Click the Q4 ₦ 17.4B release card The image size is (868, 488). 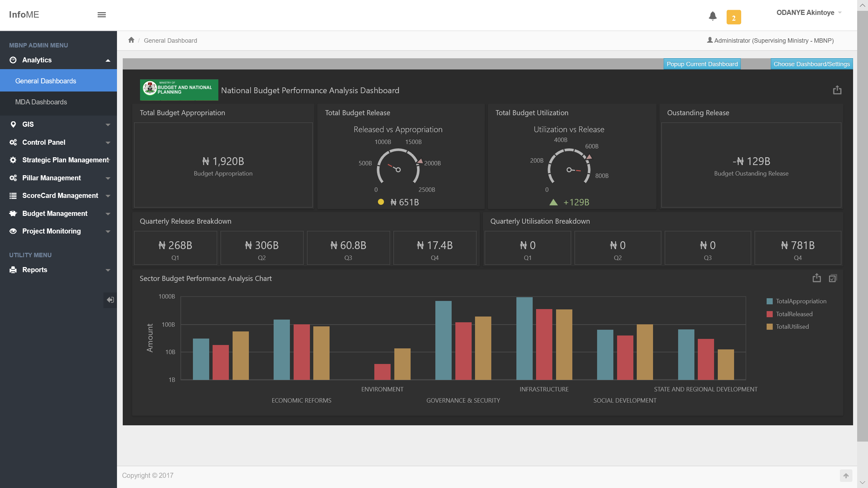(x=435, y=248)
